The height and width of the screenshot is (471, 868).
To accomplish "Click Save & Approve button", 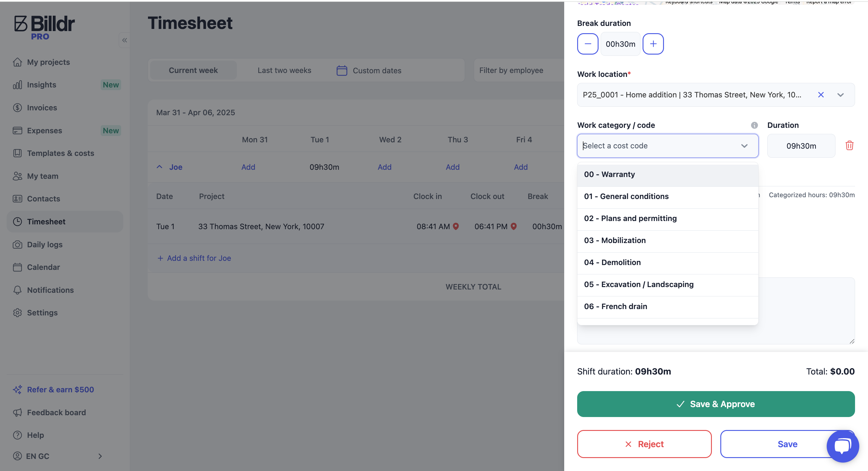I will [x=716, y=404].
